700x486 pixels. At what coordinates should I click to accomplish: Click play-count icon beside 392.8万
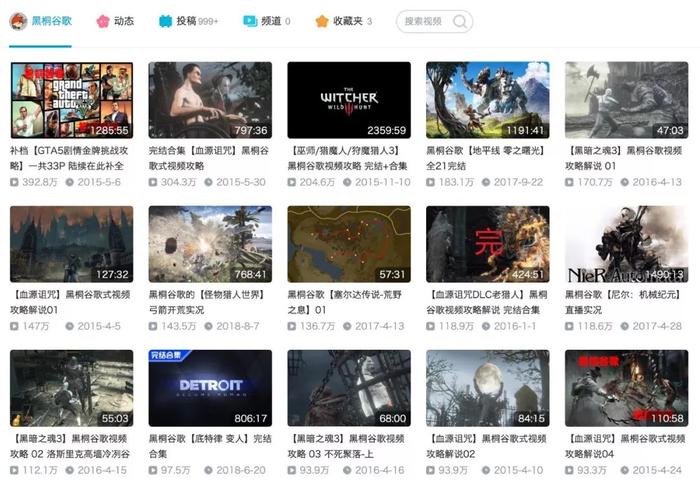click(x=14, y=182)
